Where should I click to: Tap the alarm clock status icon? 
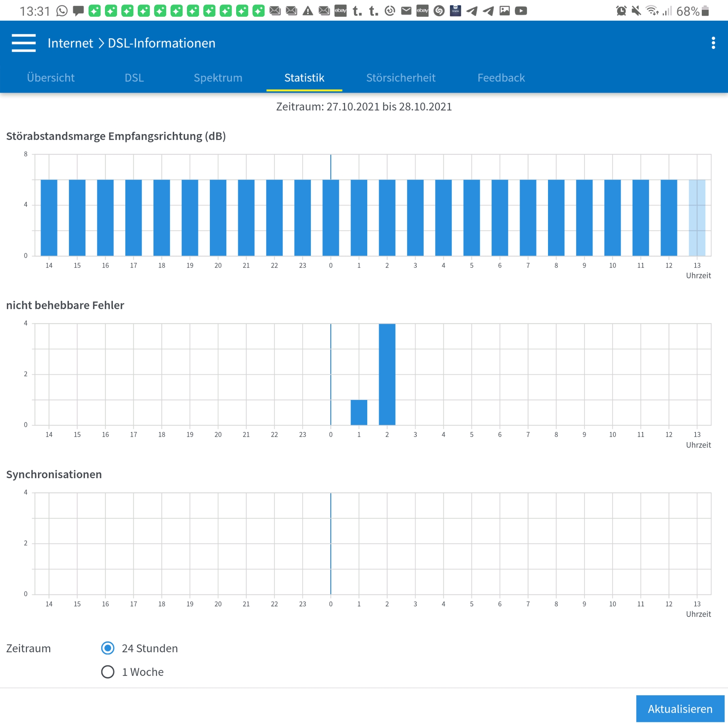621,11
